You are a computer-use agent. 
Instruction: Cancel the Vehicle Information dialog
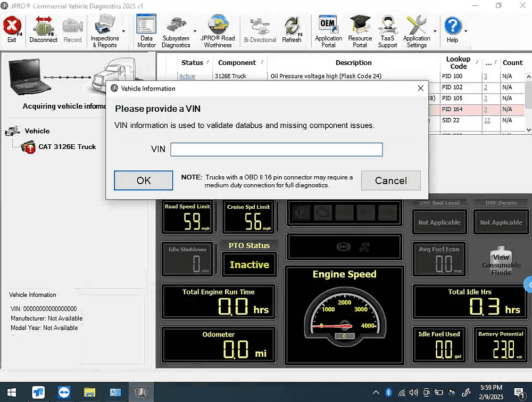[x=391, y=181]
